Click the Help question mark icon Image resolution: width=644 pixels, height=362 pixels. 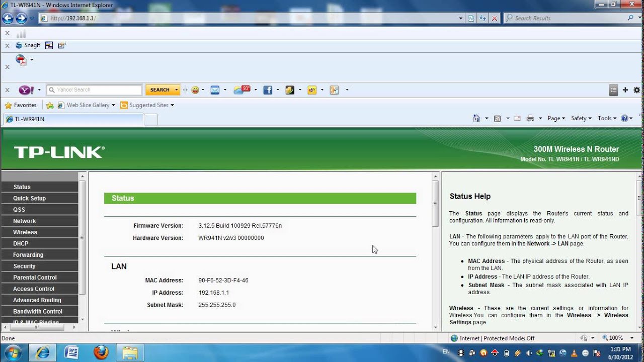point(624,118)
